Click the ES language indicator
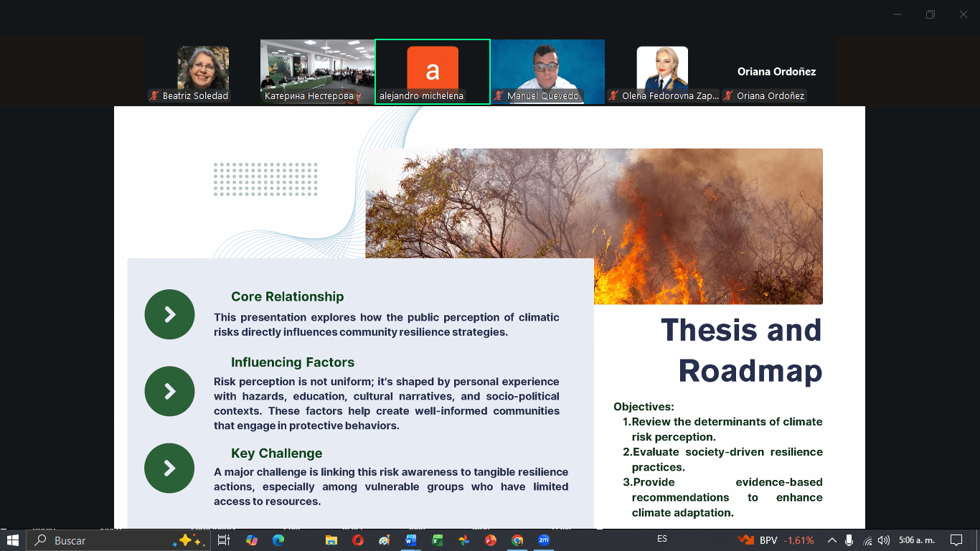 click(x=662, y=540)
